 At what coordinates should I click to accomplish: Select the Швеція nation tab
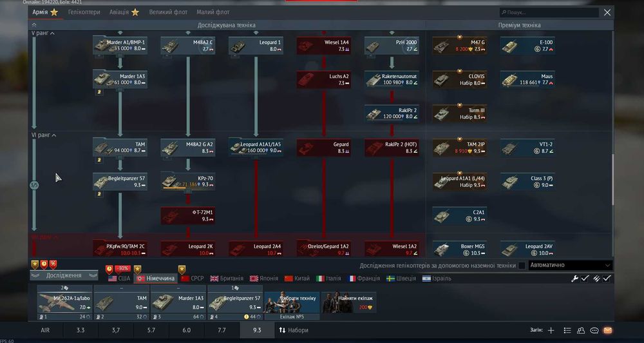401,279
